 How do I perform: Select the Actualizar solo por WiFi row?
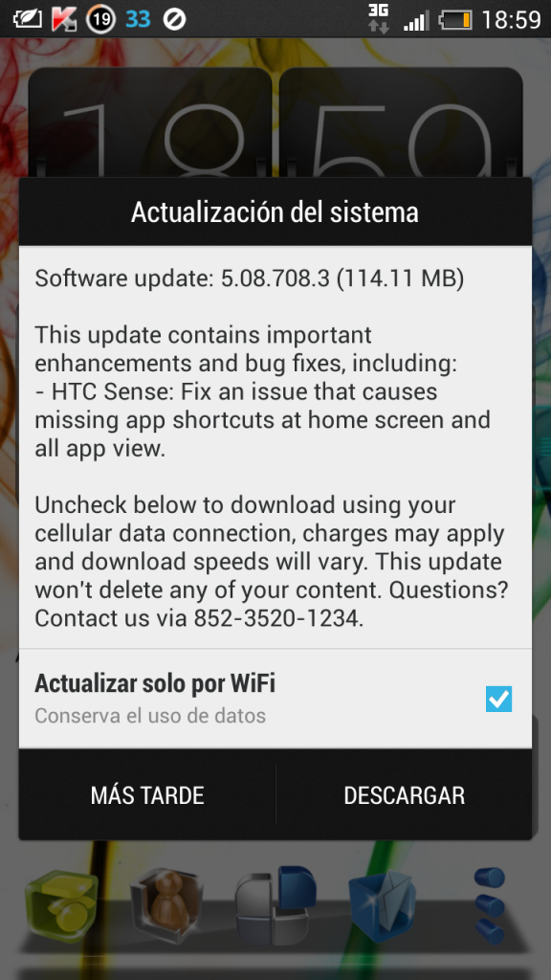[x=275, y=698]
